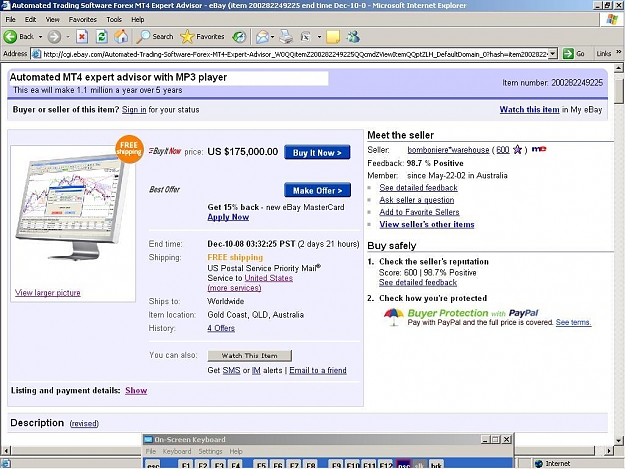Image resolution: width=625 pixels, height=469 pixels.
Task: Click the horizontal scrollbar left arrow
Action: coord(6,451)
